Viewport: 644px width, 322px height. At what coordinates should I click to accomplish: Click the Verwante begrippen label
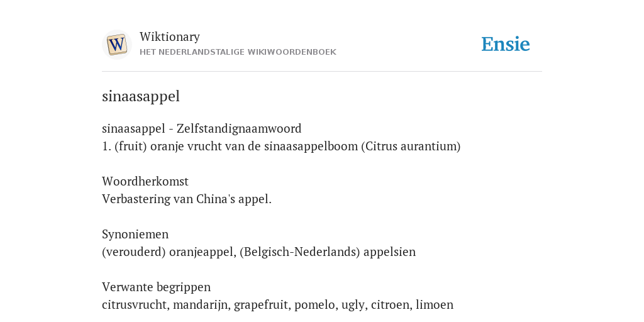pos(156,287)
